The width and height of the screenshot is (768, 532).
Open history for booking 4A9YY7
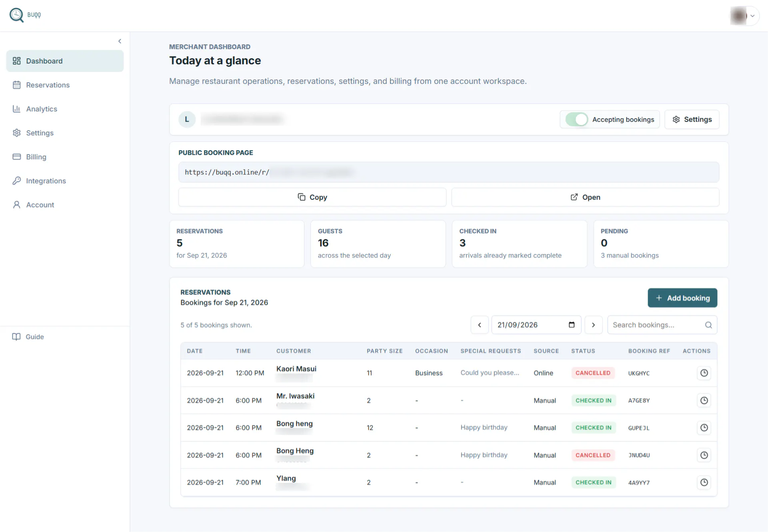tap(704, 482)
